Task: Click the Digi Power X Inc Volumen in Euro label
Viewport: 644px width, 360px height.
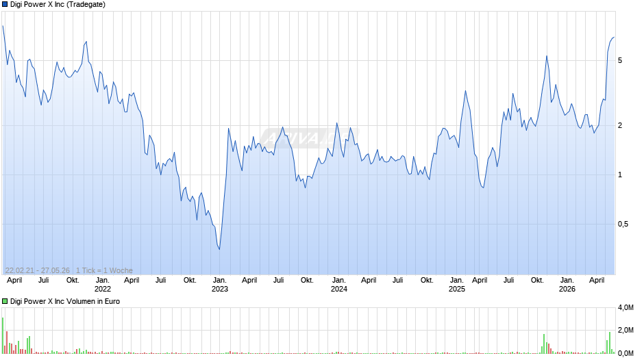Action: (x=65, y=301)
